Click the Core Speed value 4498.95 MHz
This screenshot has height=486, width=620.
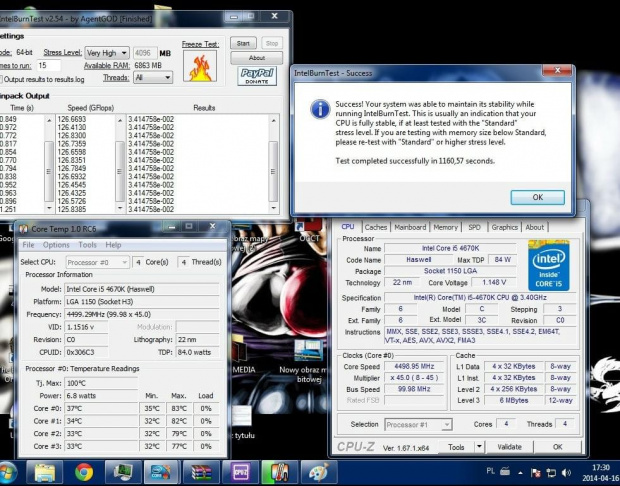click(x=414, y=366)
